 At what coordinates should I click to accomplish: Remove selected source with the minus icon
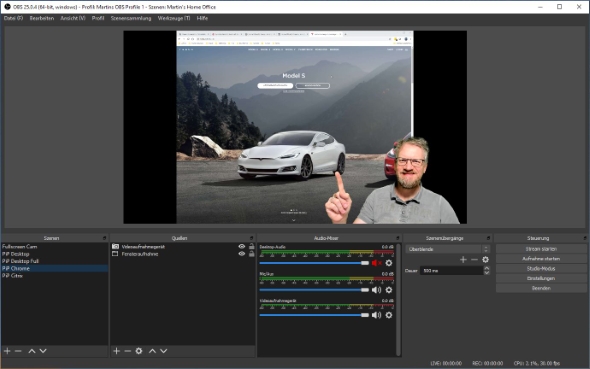pos(128,351)
